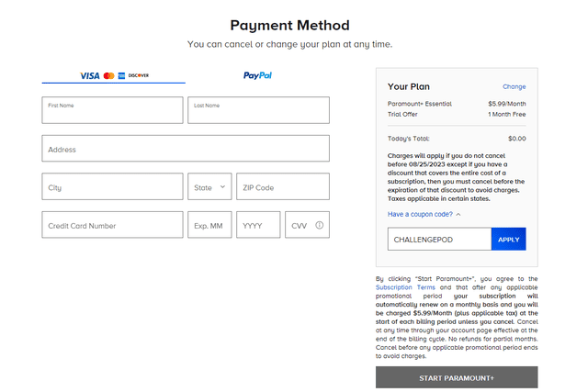Select the credit card payment tab
The image size is (588, 392).
[114, 75]
